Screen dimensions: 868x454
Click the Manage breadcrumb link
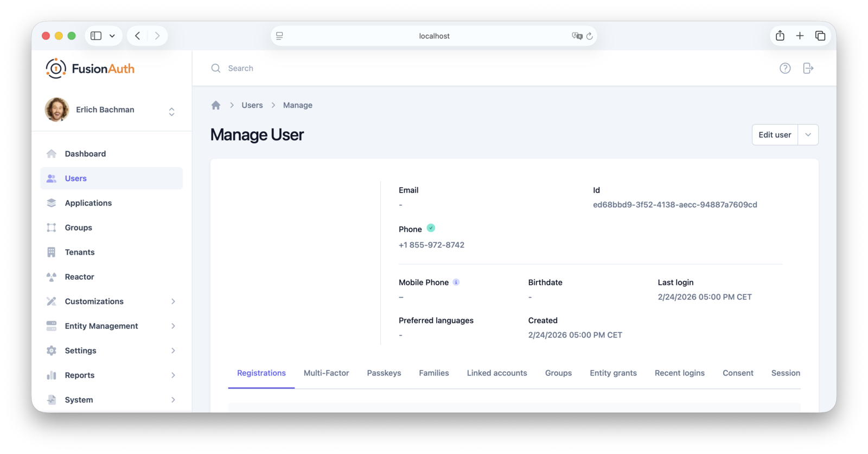[298, 105]
